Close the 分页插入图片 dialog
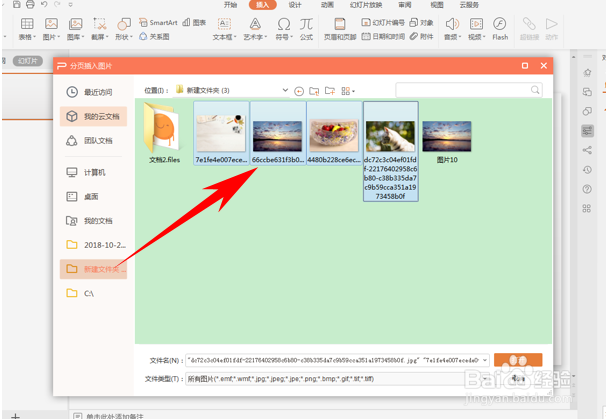The height and width of the screenshot is (419, 606). point(544,66)
